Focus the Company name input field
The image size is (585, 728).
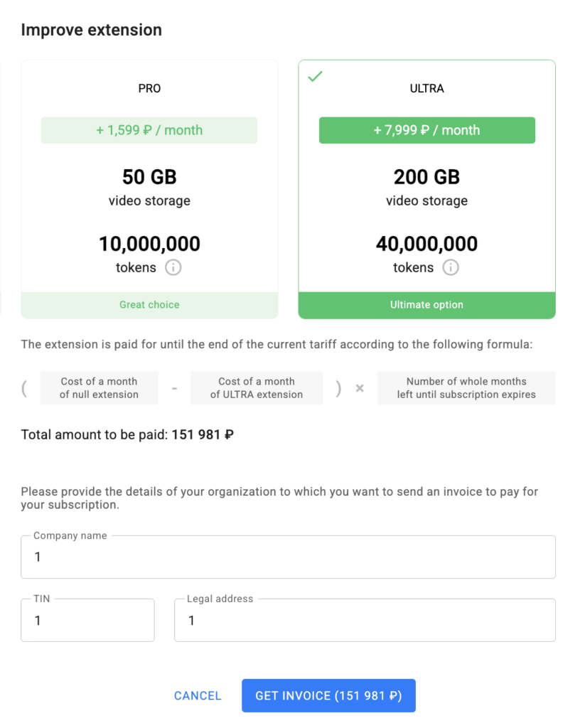pos(288,557)
